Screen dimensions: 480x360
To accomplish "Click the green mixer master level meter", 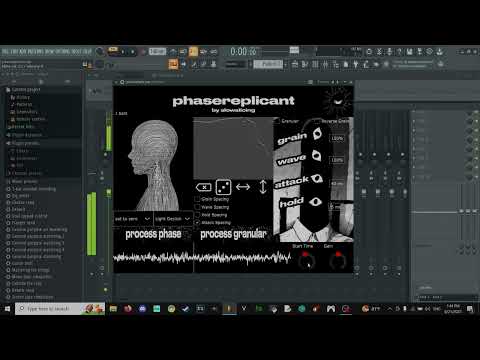I will (x=92, y=224).
